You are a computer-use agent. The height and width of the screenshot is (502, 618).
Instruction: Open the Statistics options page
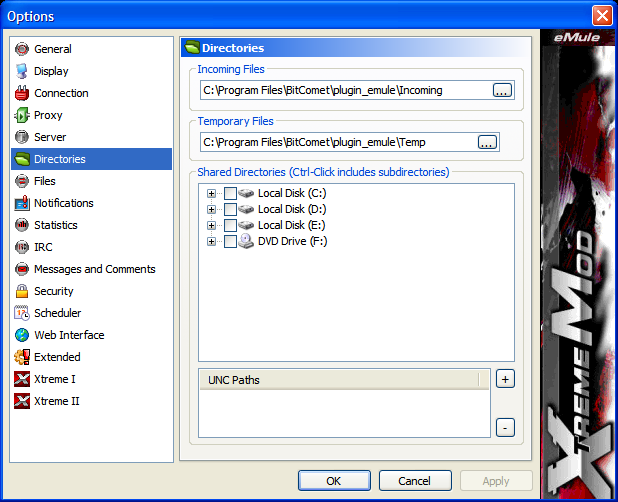click(56, 225)
